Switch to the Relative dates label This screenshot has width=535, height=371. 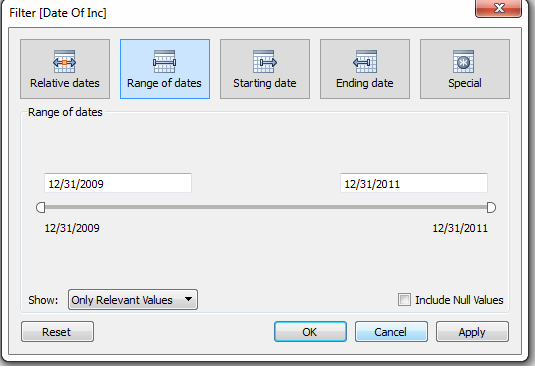click(x=65, y=83)
